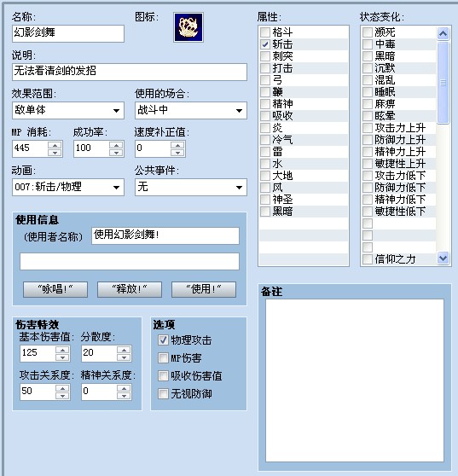
Task: Click the "释放!" button
Action: coord(130,289)
